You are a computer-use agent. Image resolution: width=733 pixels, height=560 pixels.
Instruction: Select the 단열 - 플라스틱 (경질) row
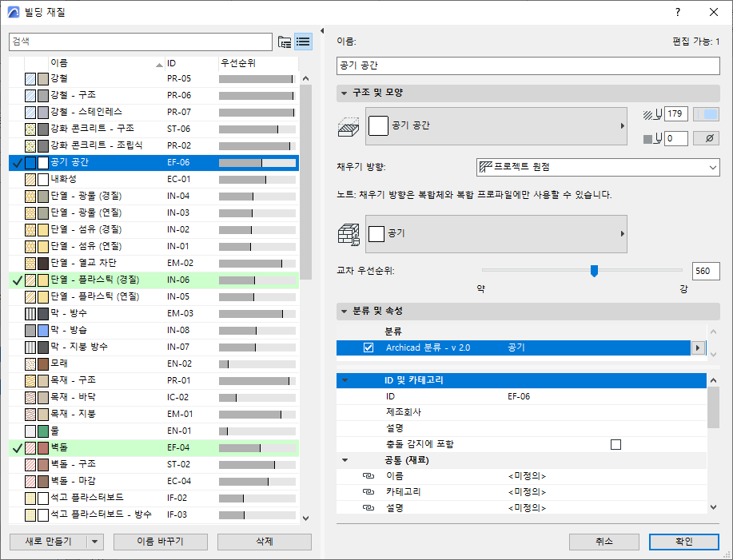tap(153, 280)
